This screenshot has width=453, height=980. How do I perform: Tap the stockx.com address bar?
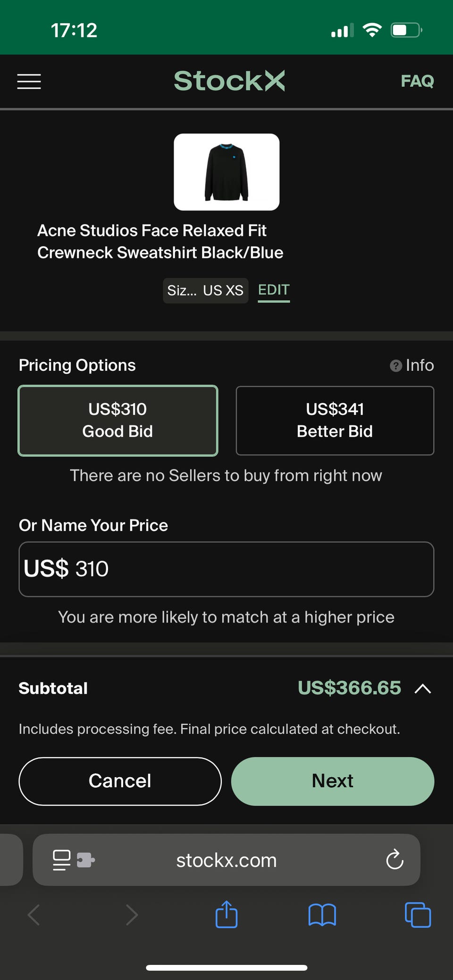click(x=226, y=860)
